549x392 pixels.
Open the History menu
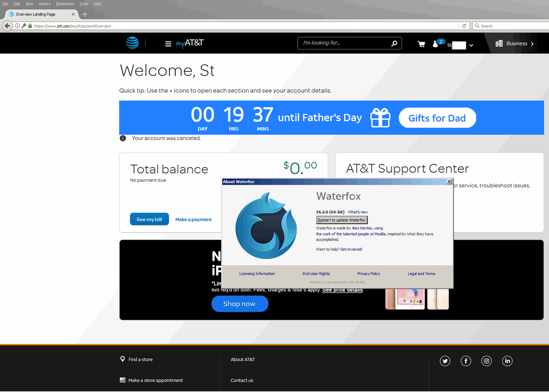pyautogui.click(x=45, y=4)
